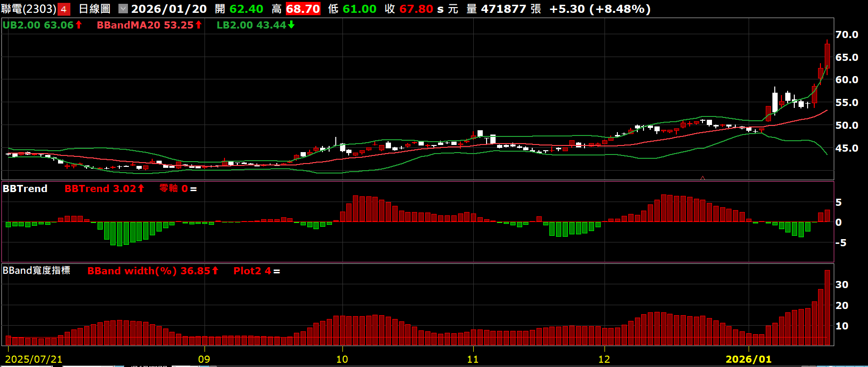Select the BBandMA20 53.25 legend label
868x367 pixels.
[145, 25]
